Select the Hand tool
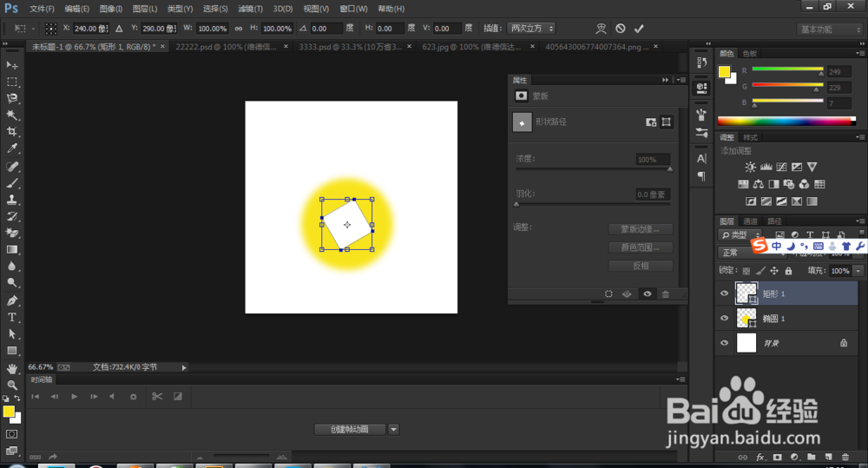The width and height of the screenshot is (868, 468). click(11, 368)
